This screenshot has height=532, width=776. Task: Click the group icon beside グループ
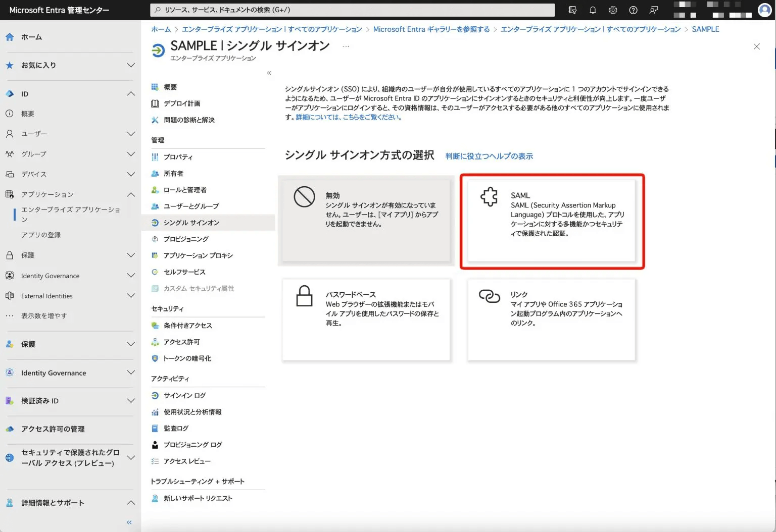10,154
